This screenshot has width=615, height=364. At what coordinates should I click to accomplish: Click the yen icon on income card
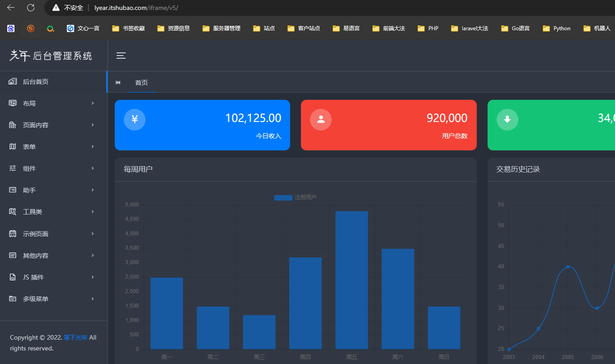click(x=135, y=120)
